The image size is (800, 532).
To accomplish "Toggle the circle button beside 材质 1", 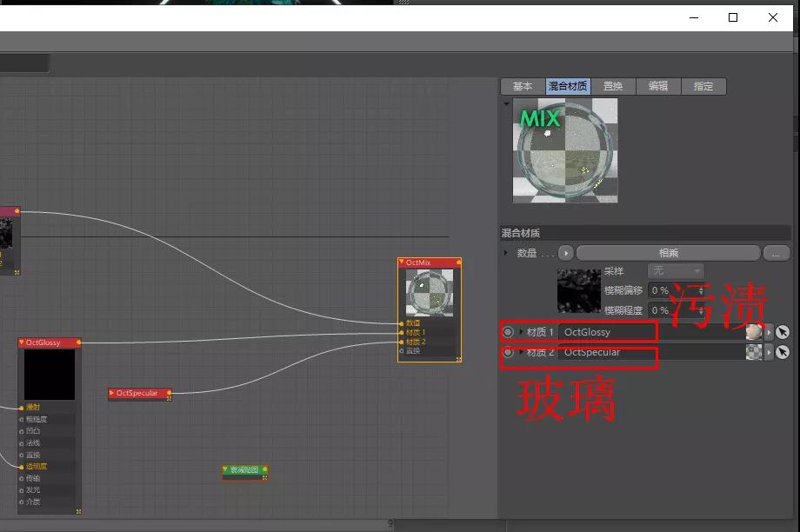I will click(x=508, y=331).
